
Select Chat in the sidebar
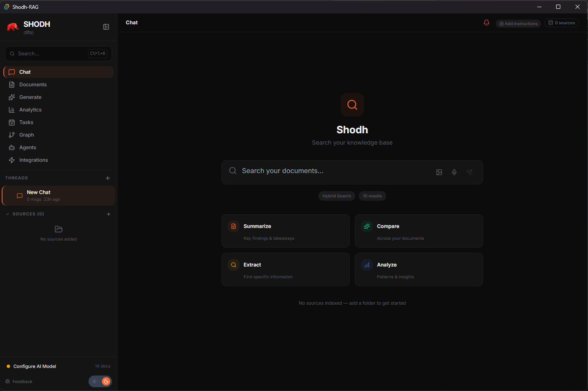[58, 72]
